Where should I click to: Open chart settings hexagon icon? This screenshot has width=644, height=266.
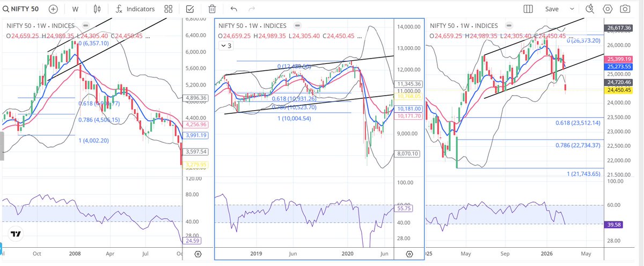[x=608, y=9]
